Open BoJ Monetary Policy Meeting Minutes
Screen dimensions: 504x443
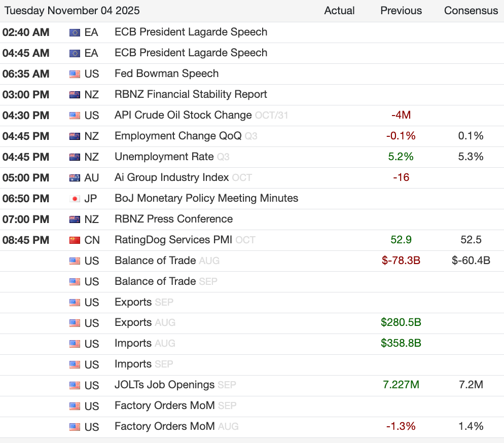tap(206, 198)
